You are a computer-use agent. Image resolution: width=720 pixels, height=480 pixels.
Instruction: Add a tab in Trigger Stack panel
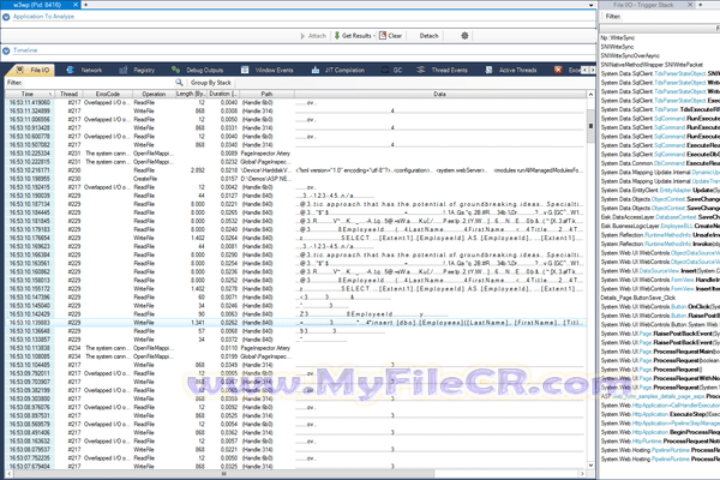point(700,5)
